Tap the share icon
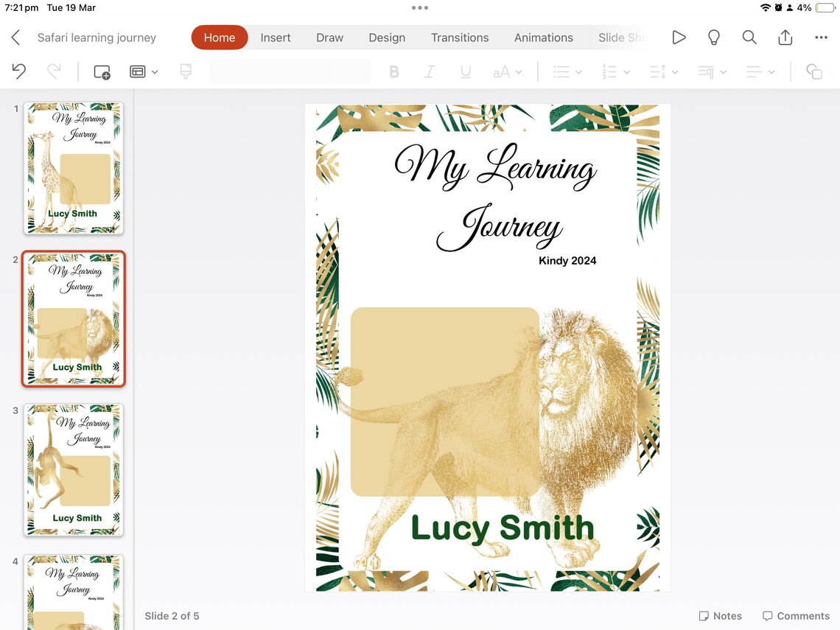 785,37
